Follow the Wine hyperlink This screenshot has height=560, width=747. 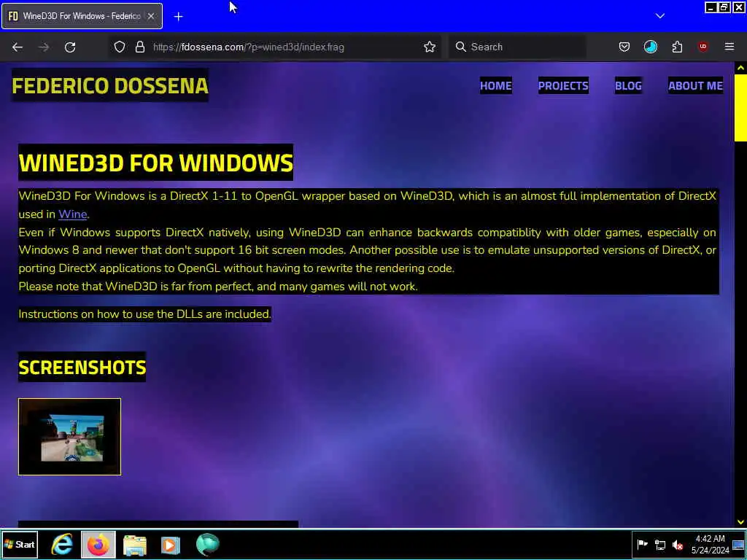pos(72,214)
